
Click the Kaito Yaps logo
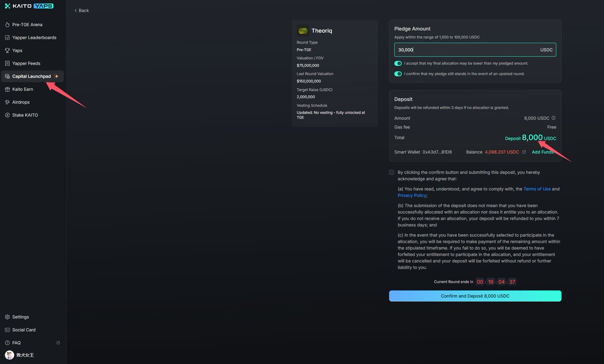(29, 6)
